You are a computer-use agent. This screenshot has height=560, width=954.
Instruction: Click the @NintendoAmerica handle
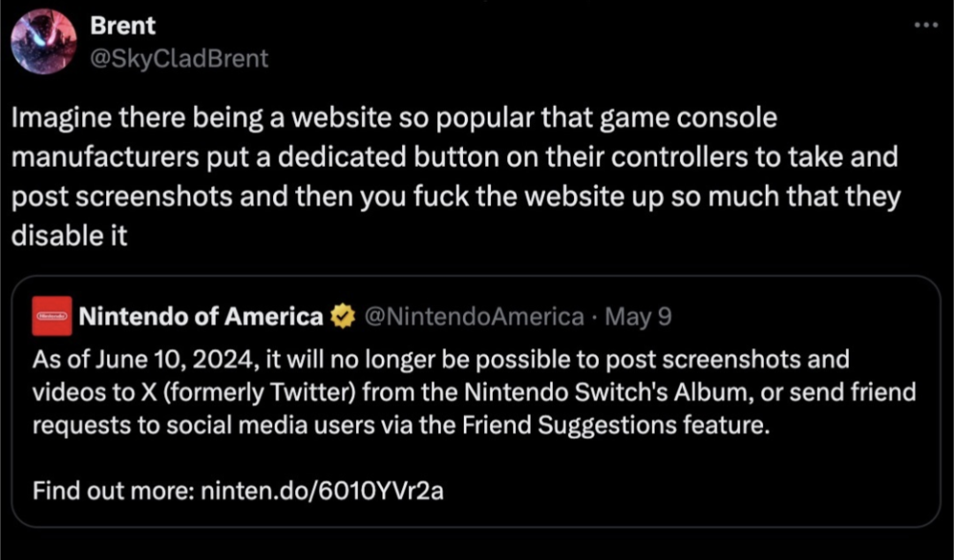473,316
